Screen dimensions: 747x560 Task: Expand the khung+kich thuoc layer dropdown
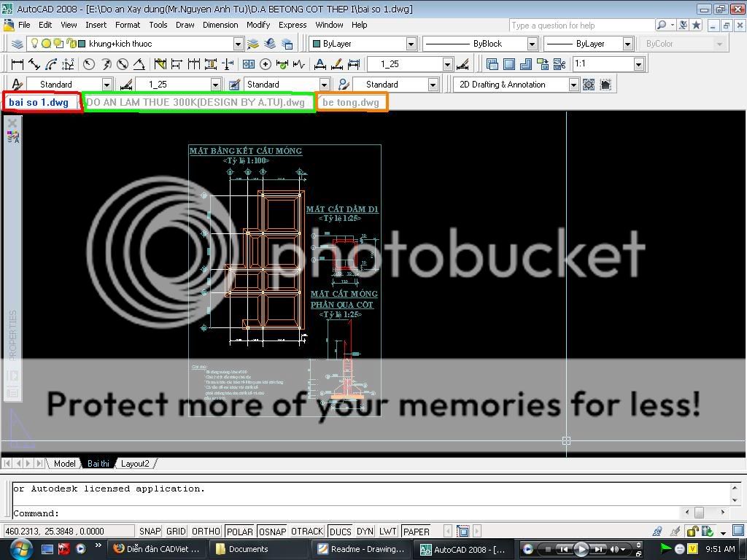239,44
